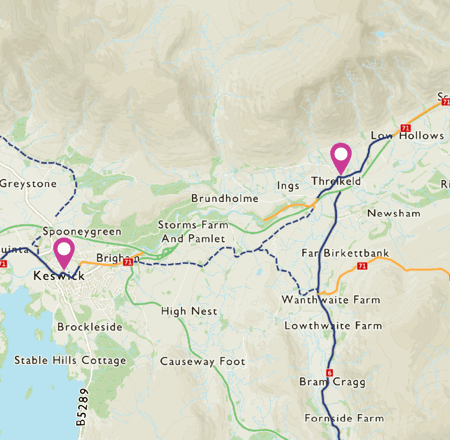This screenshot has width=450, height=440.
Task: Click route 71 shield near Far Birkettbank
Action: [362, 266]
